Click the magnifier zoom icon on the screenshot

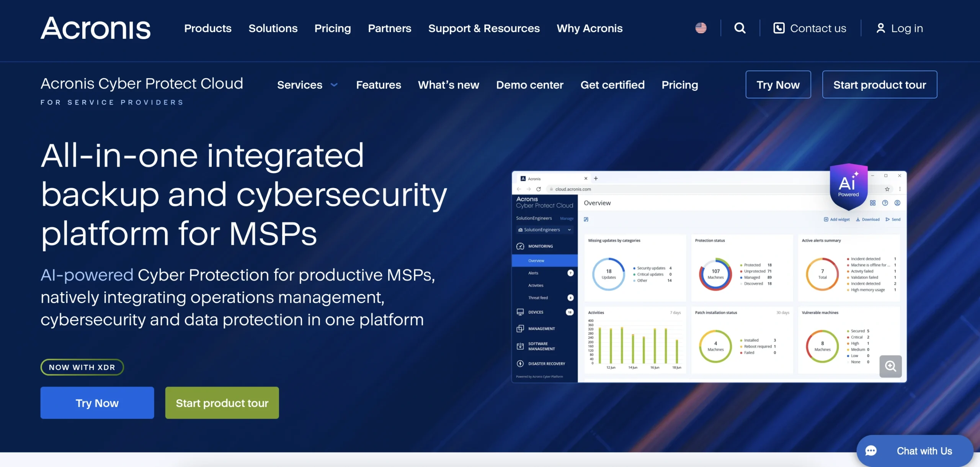[x=890, y=367]
